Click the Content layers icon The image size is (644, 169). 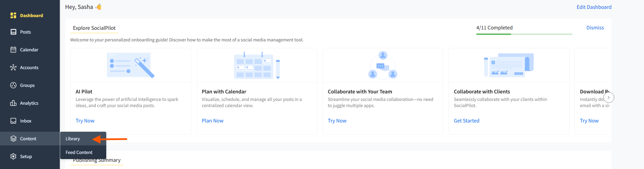click(13, 139)
